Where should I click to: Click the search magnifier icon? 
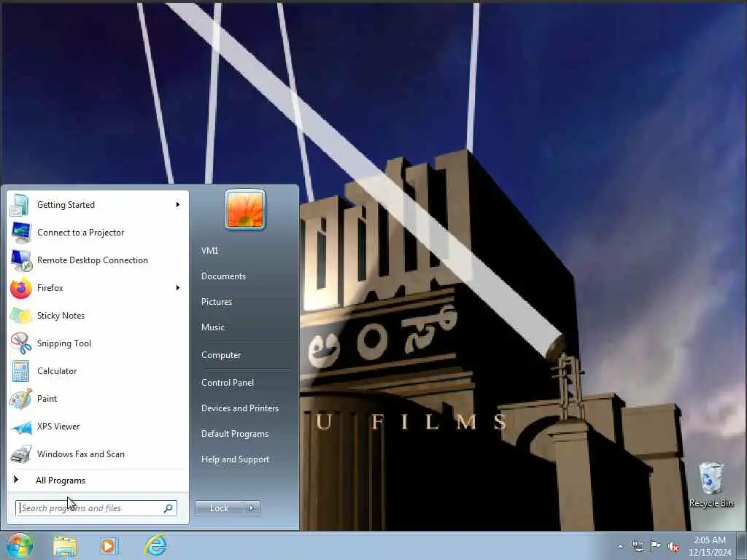point(169,508)
